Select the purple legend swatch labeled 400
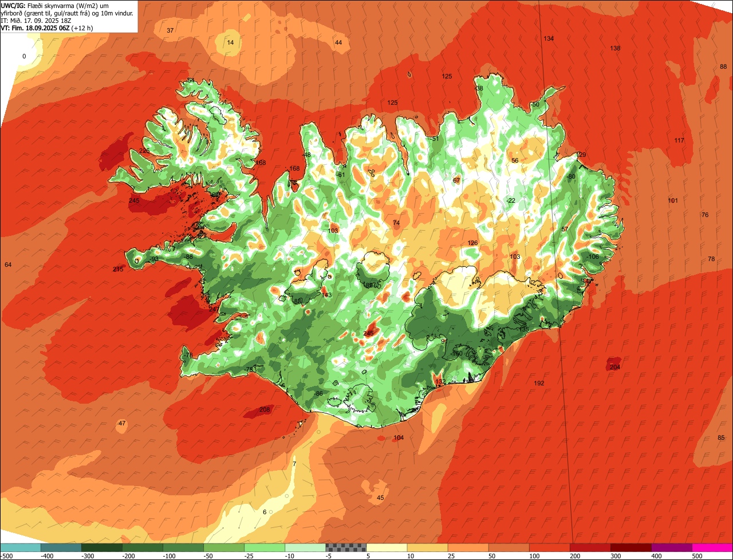733x560 pixels. click(671, 547)
